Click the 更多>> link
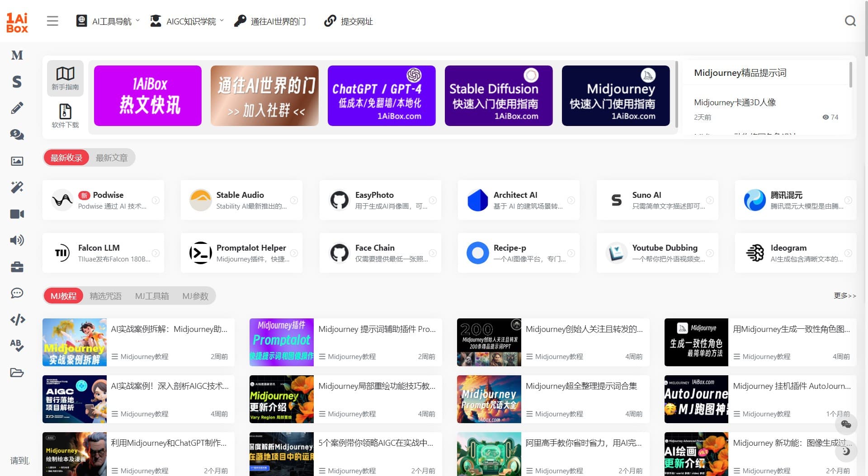Viewport: 868px width, 476px height. point(845,295)
